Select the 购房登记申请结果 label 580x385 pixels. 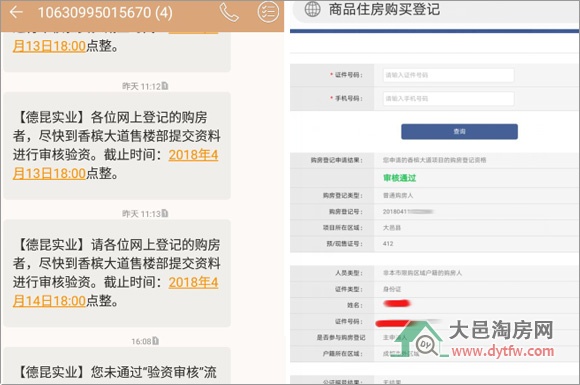[337, 160]
